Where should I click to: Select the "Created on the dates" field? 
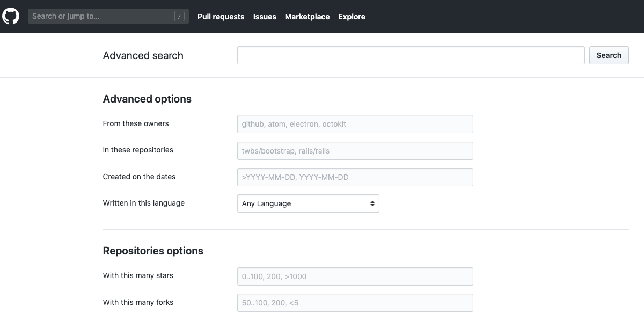tap(355, 177)
